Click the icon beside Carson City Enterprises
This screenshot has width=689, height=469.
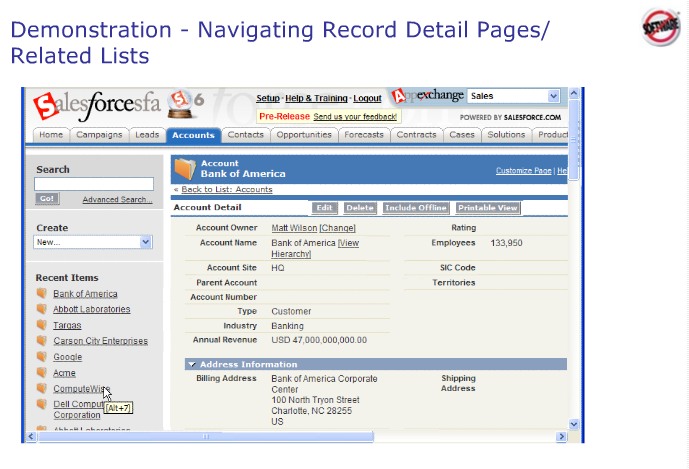pyautogui.click(x=42, y=341)
